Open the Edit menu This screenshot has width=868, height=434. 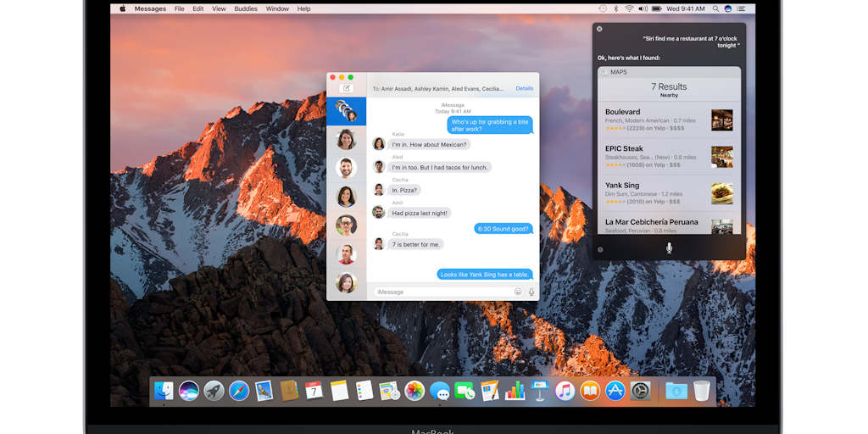point(198,8)
